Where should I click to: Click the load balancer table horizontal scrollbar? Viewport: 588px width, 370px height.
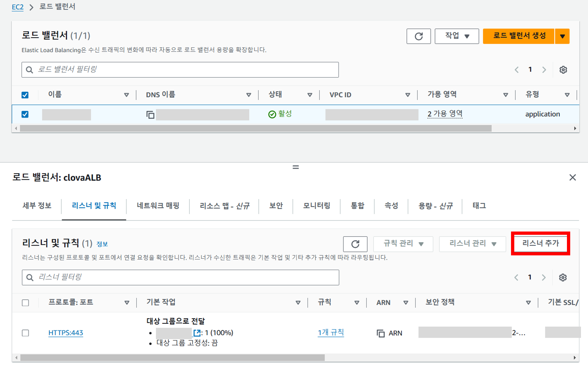click(255, 128)
